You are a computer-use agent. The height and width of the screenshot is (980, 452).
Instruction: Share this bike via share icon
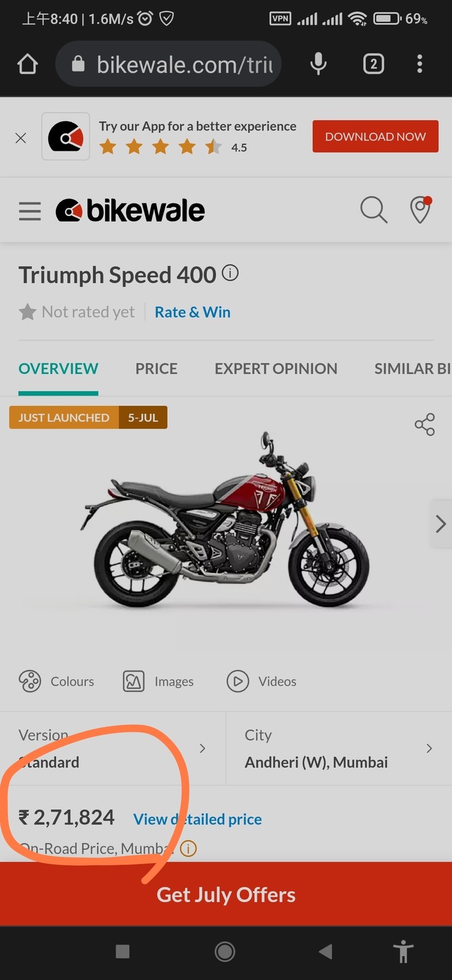pos(425,425)
